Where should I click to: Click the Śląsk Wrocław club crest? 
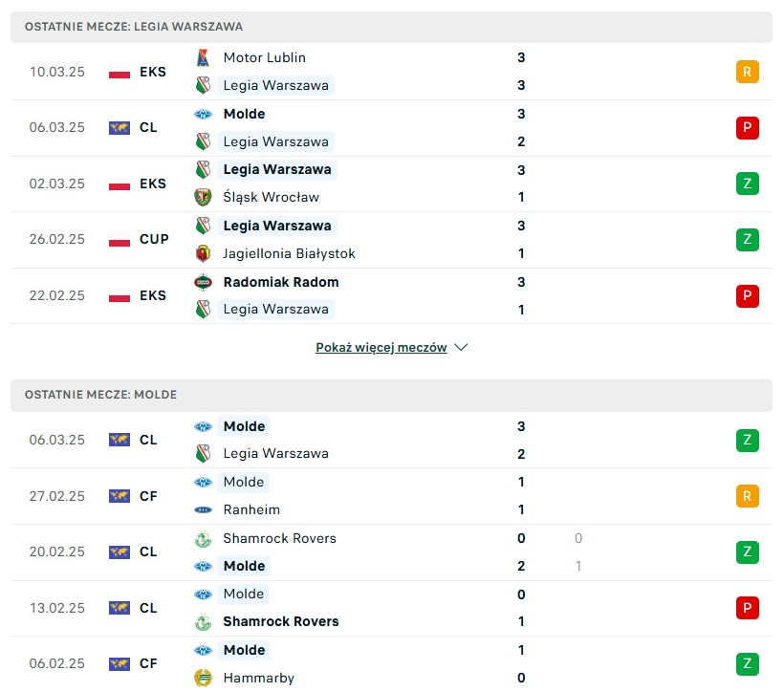(203, 197)
